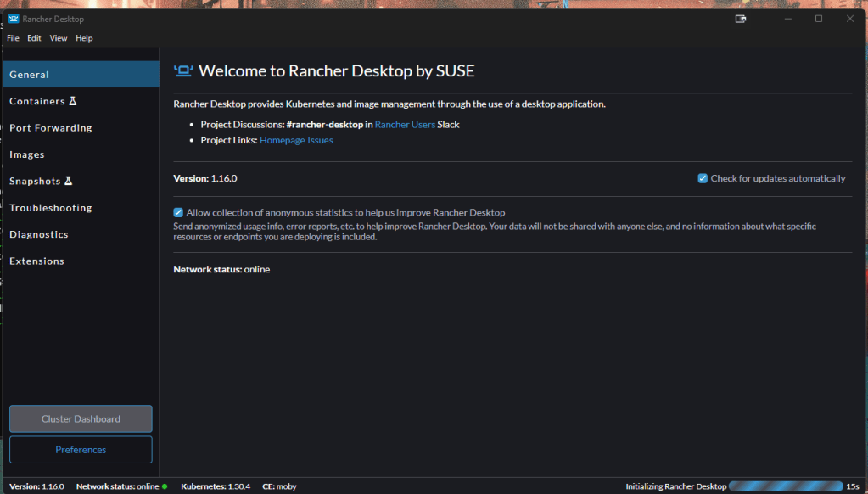
Task: Open Preferences
Action: coord(81,450)
